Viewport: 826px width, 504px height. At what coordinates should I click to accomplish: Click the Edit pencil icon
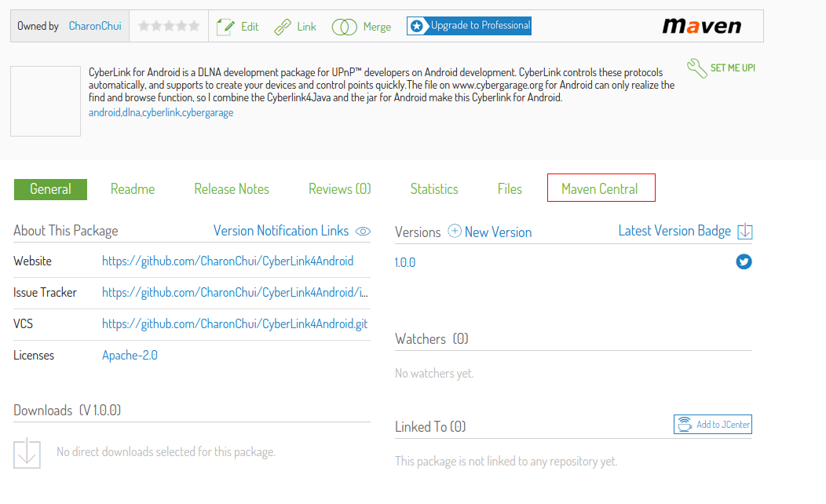(x=225, y=27)
